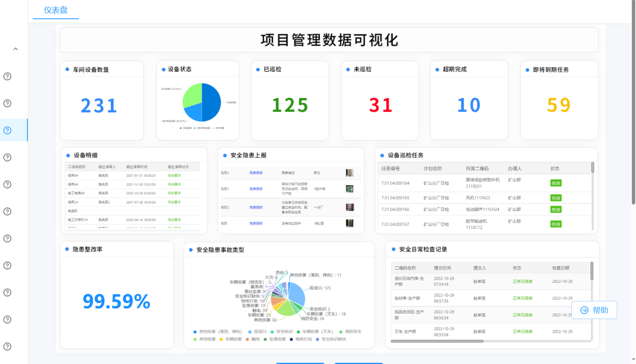Screen dimensions: 636x364
Task: Hide 物体打击 in the chart legend
Action: 300,339
